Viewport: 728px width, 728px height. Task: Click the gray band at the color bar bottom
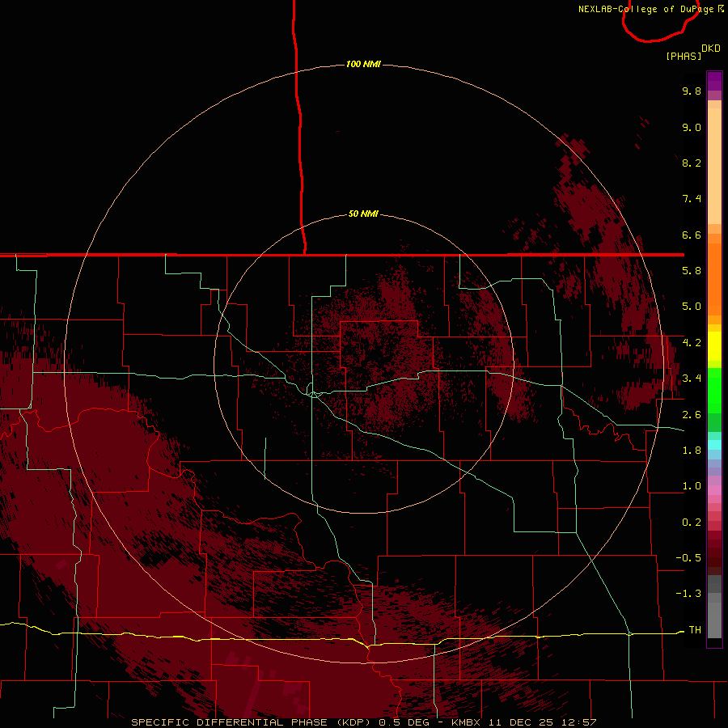pos(714,607)
